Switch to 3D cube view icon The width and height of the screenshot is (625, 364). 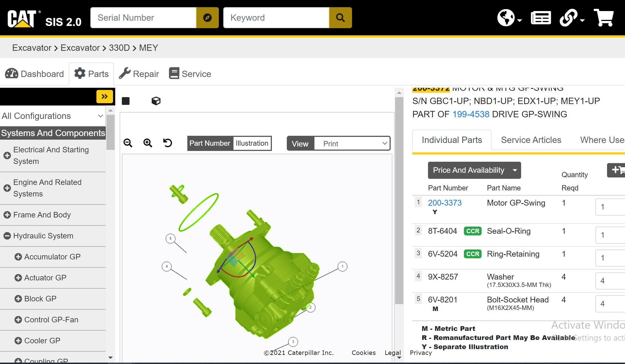[156, 101]
